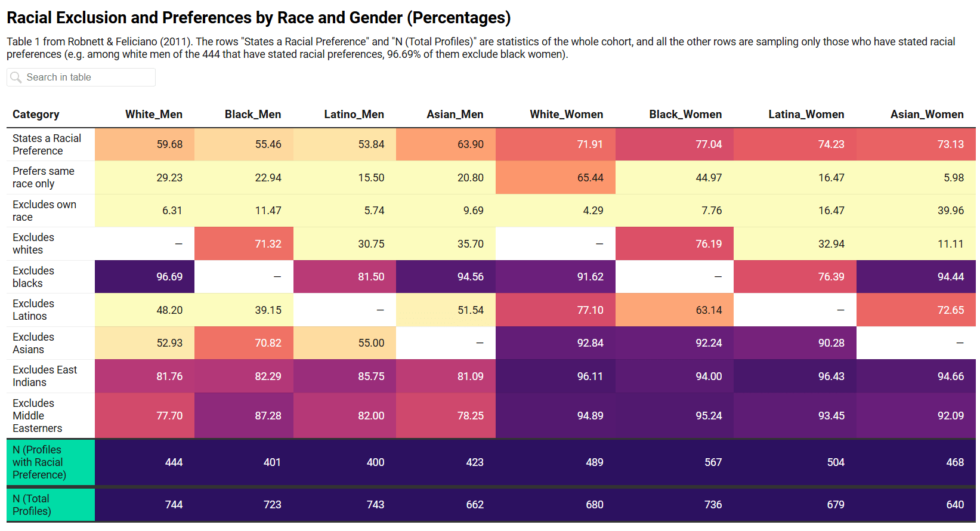980x531 pixels.
Task: Click the Asian_Women column header
Action: (926, 115)
